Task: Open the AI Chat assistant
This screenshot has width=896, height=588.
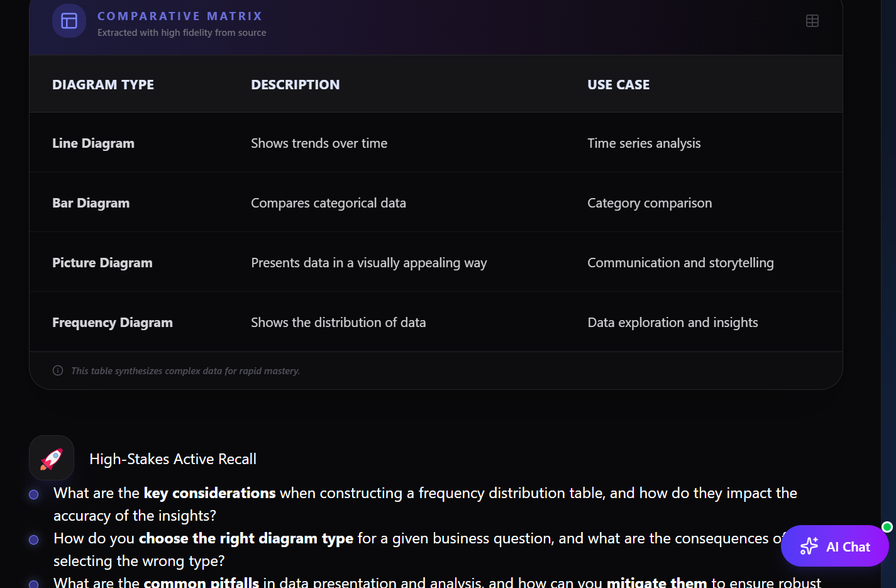Action: click(835, 546)
